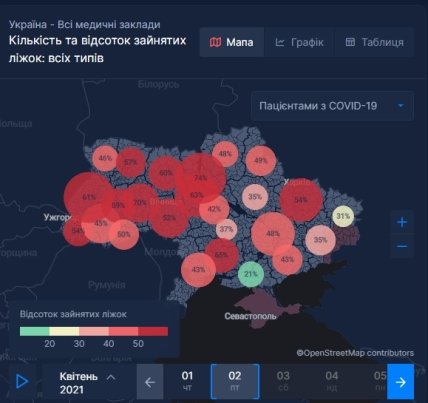Click the 57% region bubble
Viewport: 428px width, 403px height.
pyautogui.click(x=131, y=163)
